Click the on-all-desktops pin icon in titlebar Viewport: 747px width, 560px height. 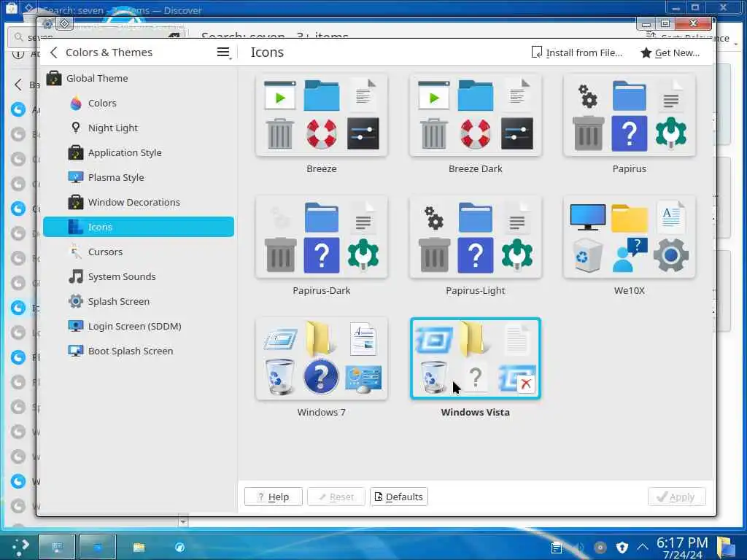[x=65, y=23]
